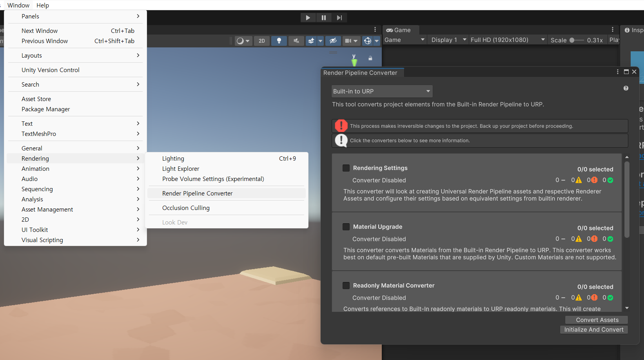Click Material Upgrade error count icon
The height and width of the screenshot is (360, 644).
pos(594,239)
